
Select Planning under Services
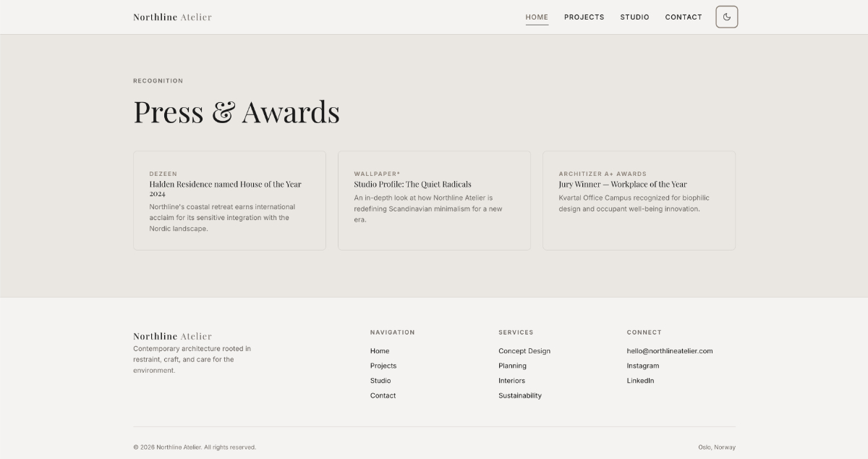tap(512, 366)
